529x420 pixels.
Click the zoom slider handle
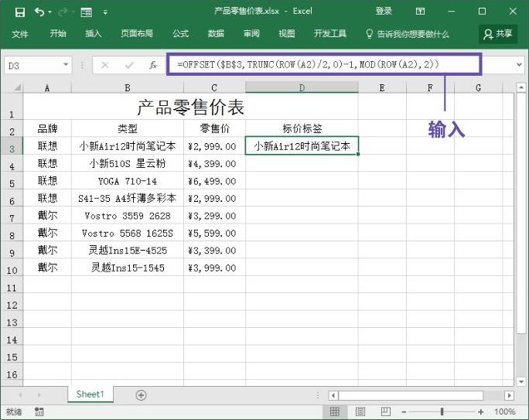[442, 411]
